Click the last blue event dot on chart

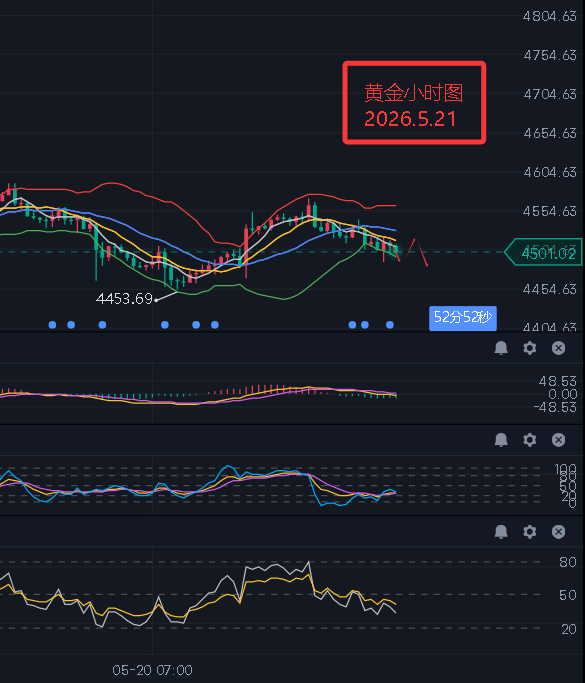pyautogui.click(x=390, y=325)
